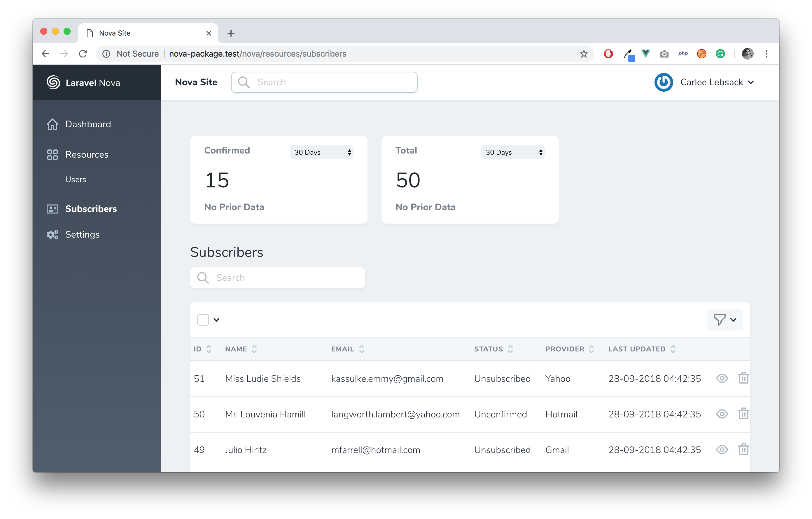
Task: Toggle the select all subscribers checkbox
Action: (x=203, y=320)
